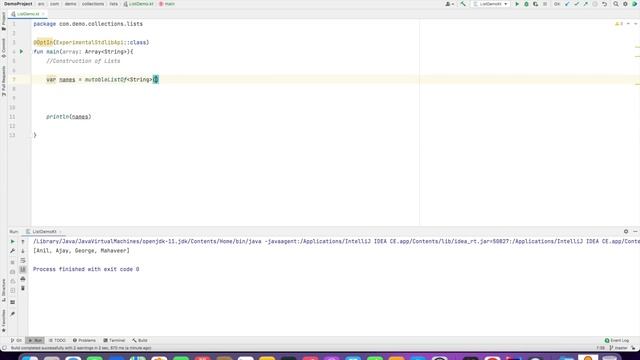The width and height of the screenshot is (640, 360).
Task: Click 'Process finished with exit code 0'
Action: click(86, 269)
